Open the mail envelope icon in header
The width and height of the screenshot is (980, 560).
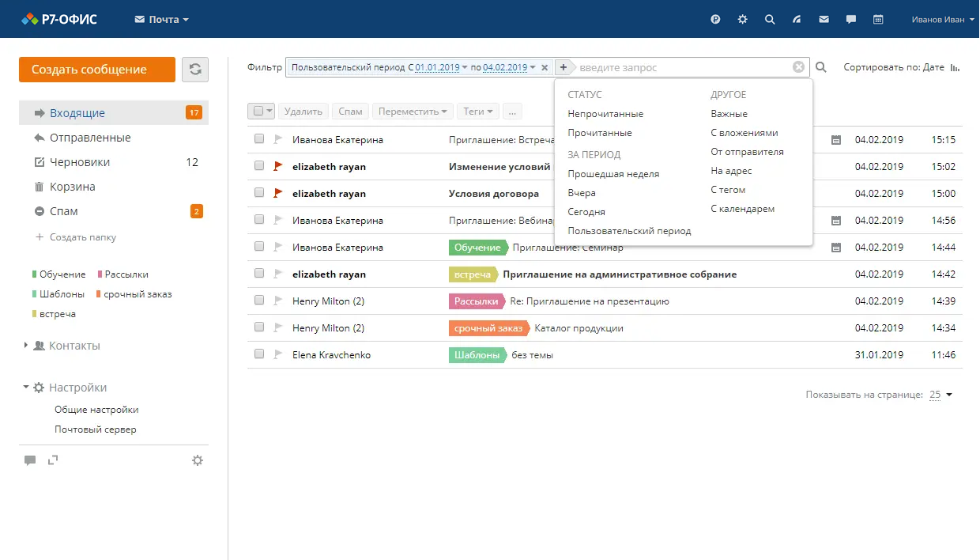tap(824, 20)
